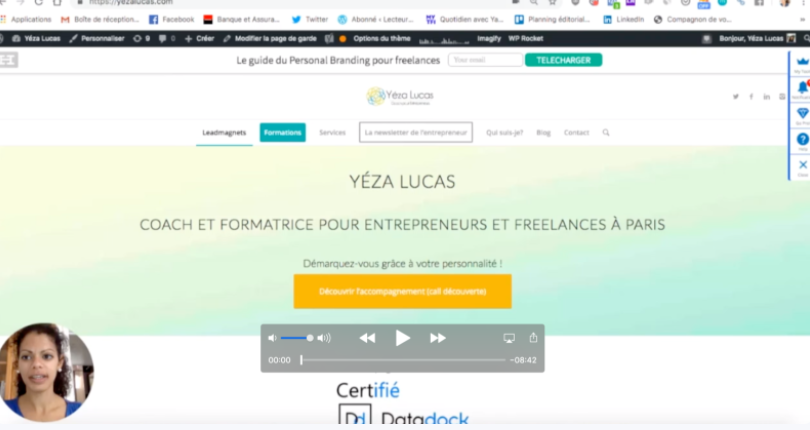This screenshot has height=430, width=810.
Task: Click the play button in media player
Action: [x=402, y=338]
